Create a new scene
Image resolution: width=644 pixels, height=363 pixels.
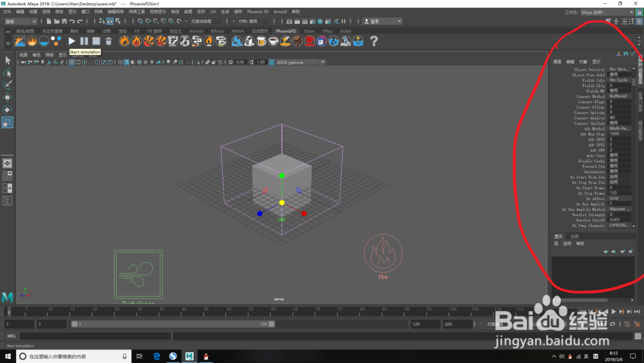(x=49, y=21)
